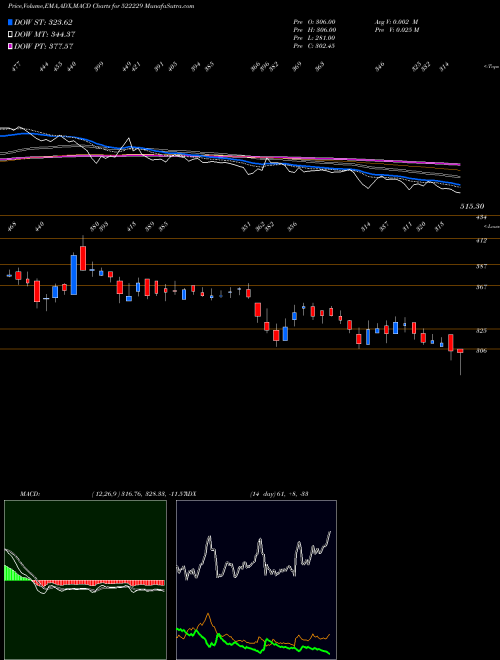Click the tall blue candlestick near 412 level
The image size is (500, 660).
(x=74, y=274)
